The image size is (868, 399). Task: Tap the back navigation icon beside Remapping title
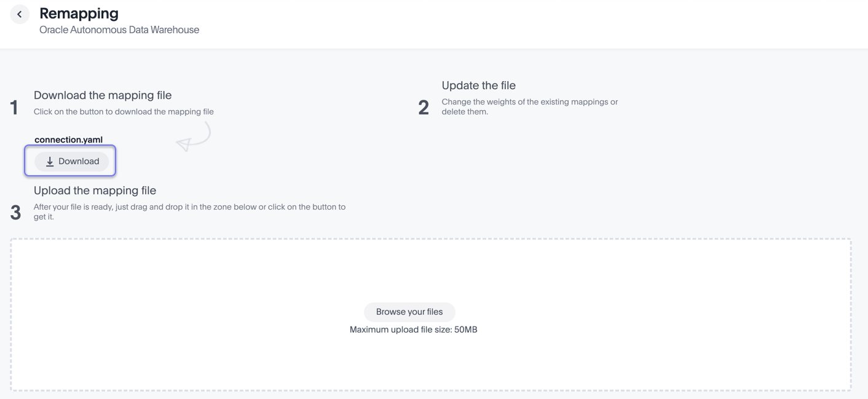tap(20, 14)
